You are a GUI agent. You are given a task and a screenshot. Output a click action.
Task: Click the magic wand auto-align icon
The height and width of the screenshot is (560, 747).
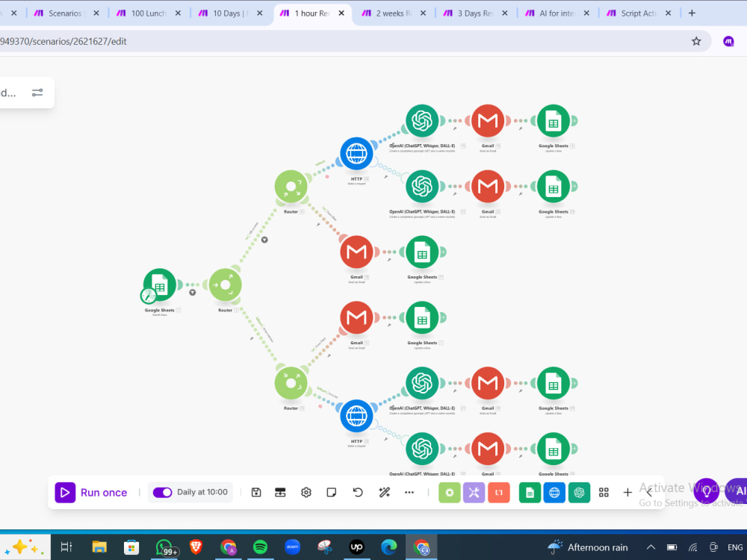pos(384,492)
